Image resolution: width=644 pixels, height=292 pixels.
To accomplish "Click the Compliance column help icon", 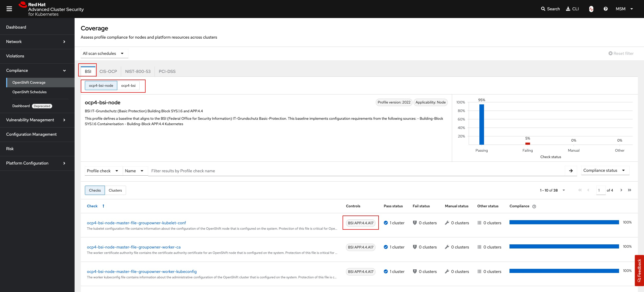I will (x=534, y=206).
